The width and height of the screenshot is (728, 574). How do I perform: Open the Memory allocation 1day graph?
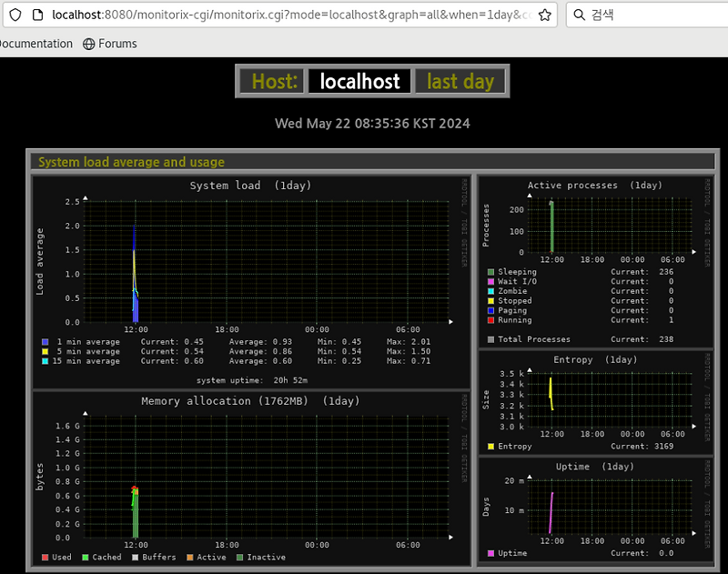[251, 478]
